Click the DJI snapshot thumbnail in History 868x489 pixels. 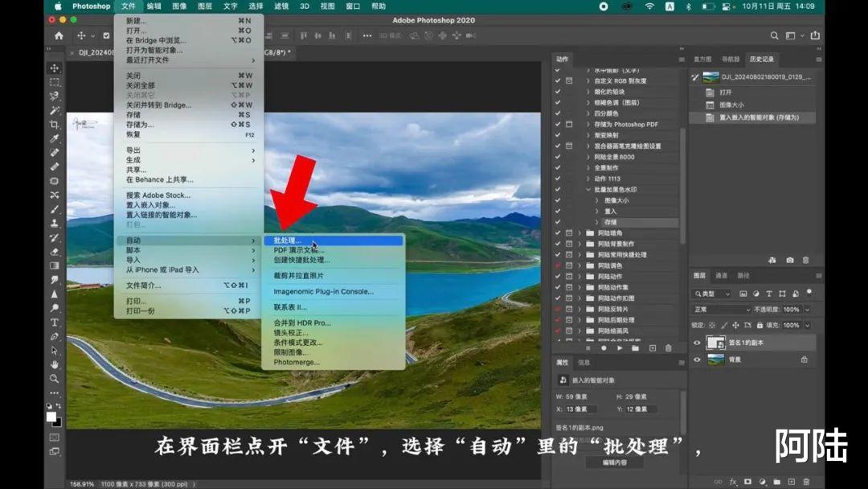710,77
